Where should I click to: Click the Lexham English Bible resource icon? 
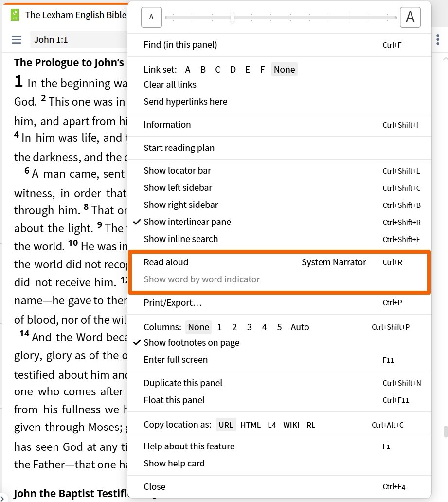click(x=15, y=15)
